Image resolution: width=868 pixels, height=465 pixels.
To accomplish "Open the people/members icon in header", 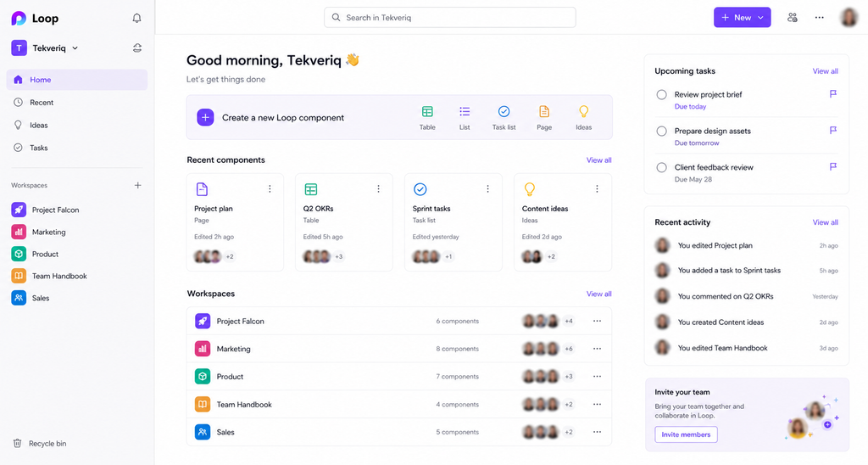I will point(793,18).
